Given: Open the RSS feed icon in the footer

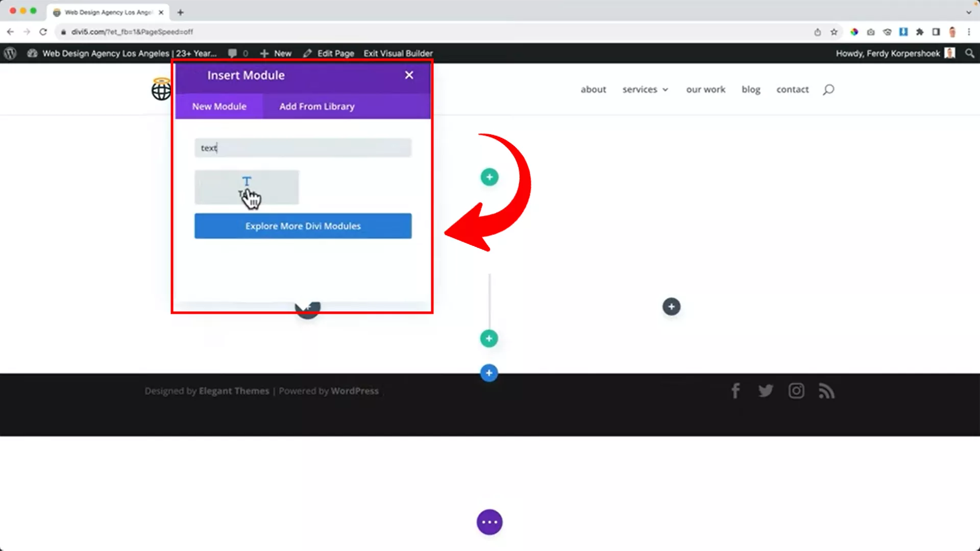Looking at the screenshot, I should click(x=826, y=390).
